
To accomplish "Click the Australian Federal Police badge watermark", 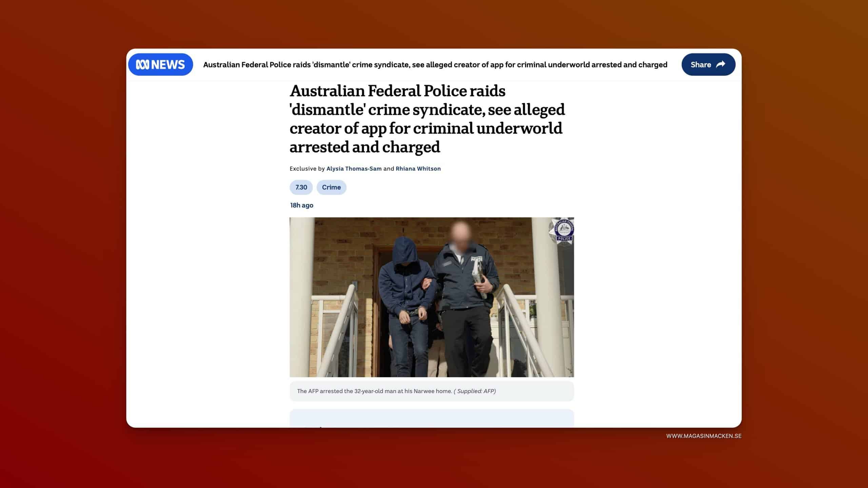I will (x=561, y=231).
